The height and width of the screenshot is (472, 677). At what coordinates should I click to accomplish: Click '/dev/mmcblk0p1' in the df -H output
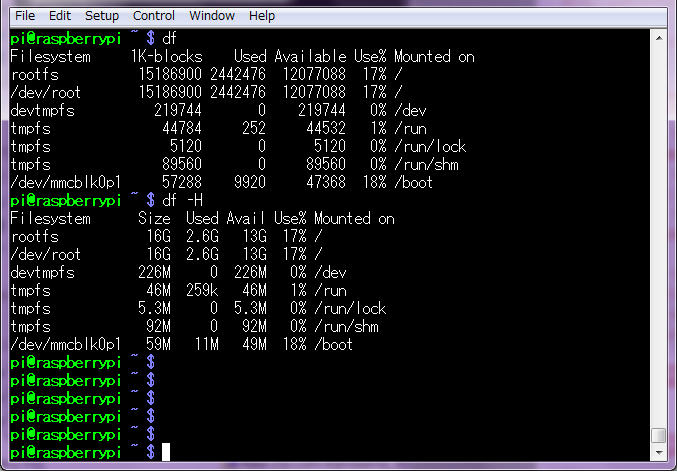click(66, 345)
